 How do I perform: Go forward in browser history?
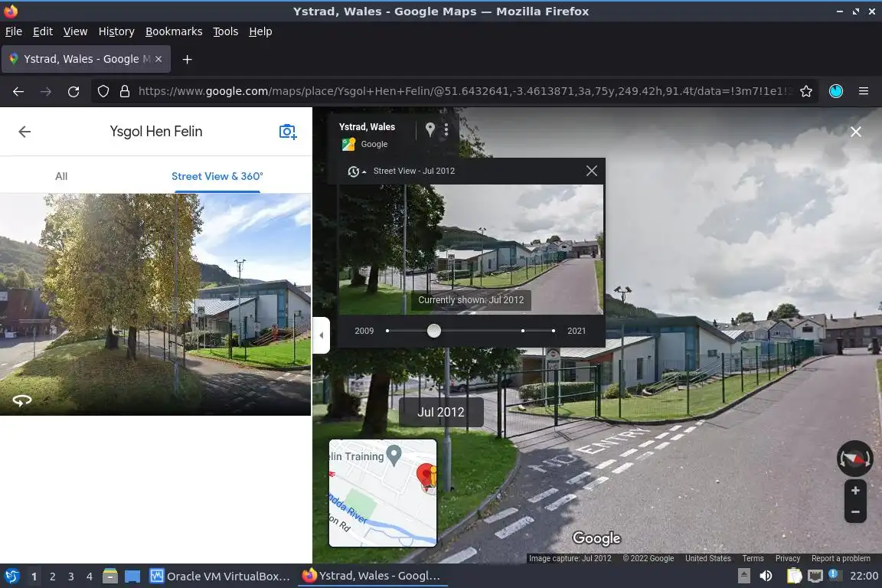[x=46, y=91]
